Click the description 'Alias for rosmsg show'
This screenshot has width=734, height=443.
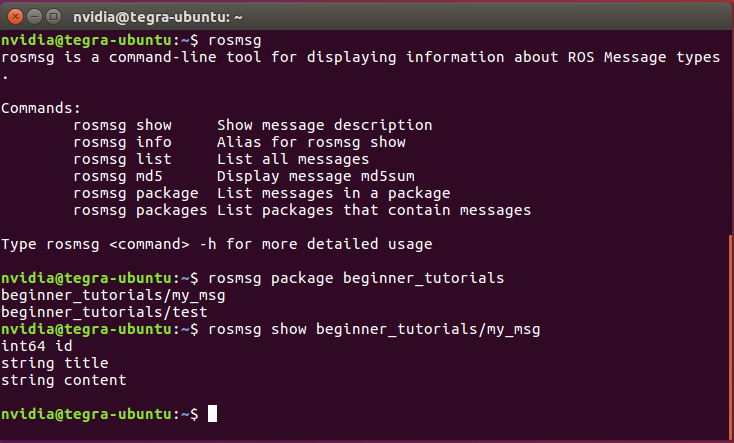coord(311,142)
